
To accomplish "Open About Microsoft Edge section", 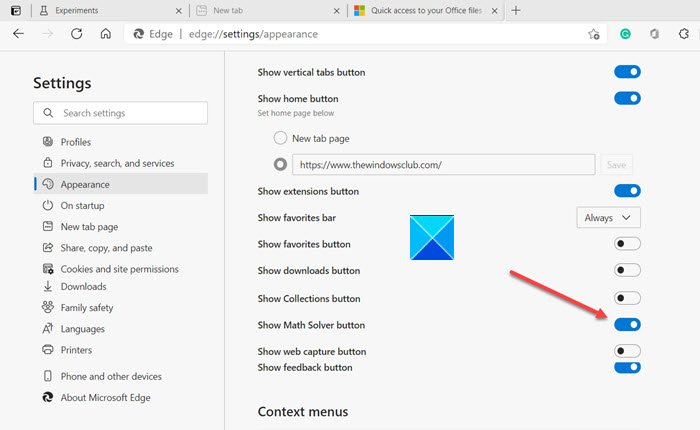I will [121, 397].
